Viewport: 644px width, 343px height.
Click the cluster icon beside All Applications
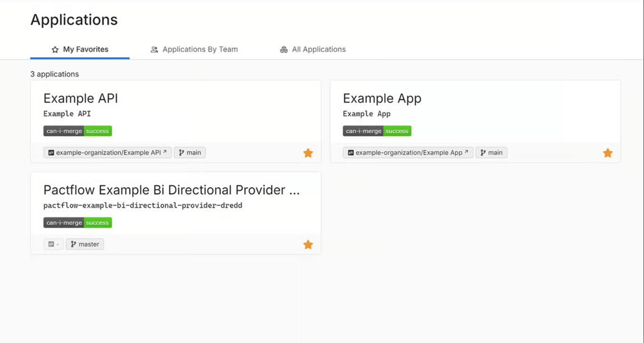click(x=283, y=49)
